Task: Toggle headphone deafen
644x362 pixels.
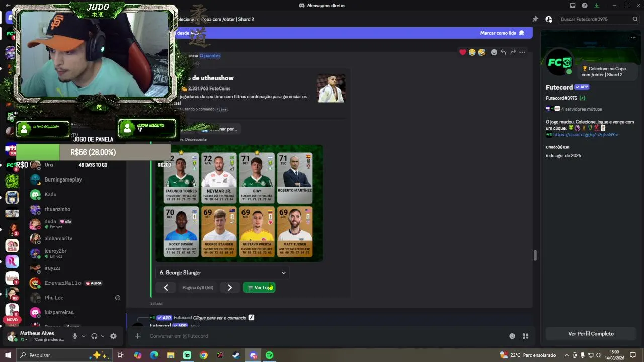Action: [94, 336]
